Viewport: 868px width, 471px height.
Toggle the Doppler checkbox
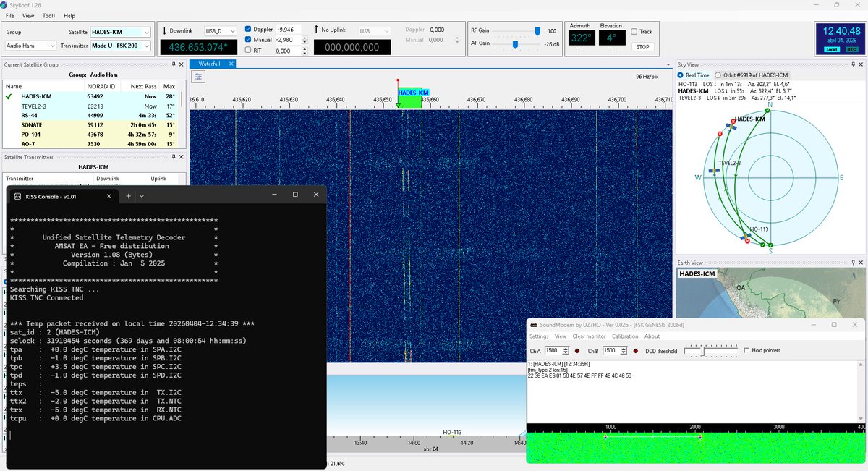tap(249, 30)
